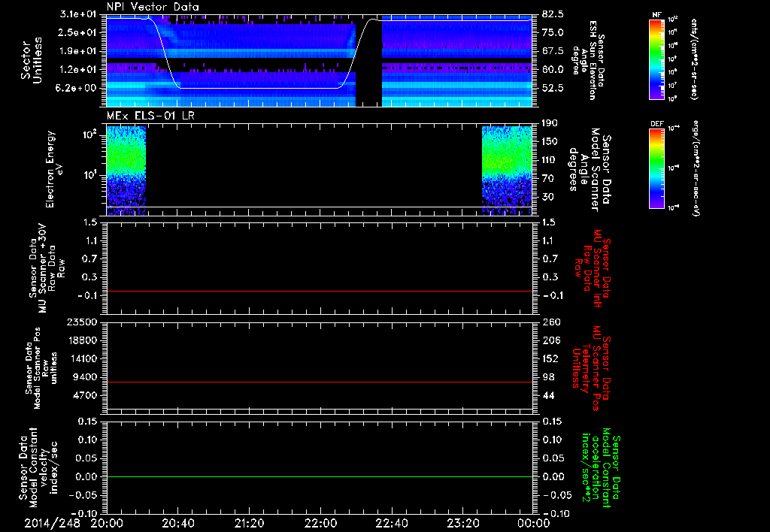Click the 'Sector Unitless' axis title
The height and width of the screenshot is (532, 770).
32,60
